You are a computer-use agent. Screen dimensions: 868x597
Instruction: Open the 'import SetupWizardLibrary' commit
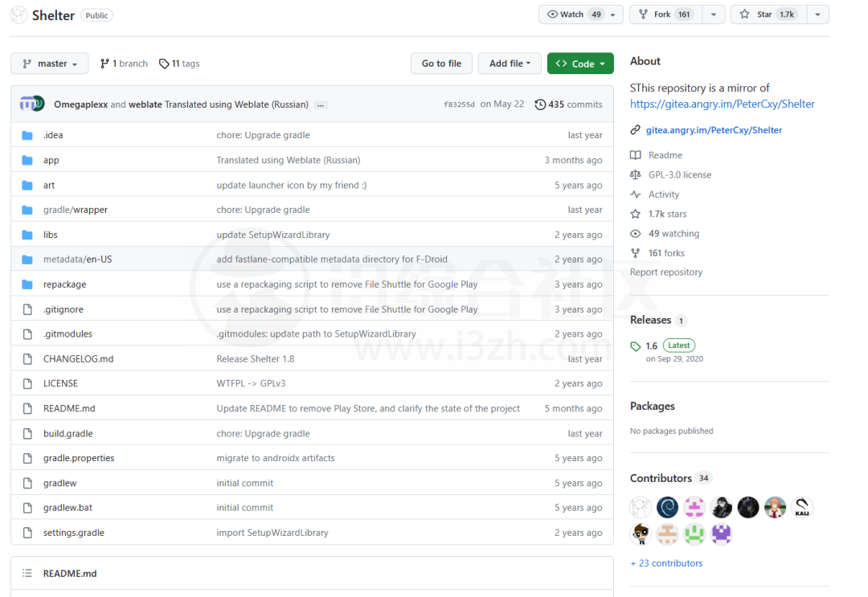[272, 533]
